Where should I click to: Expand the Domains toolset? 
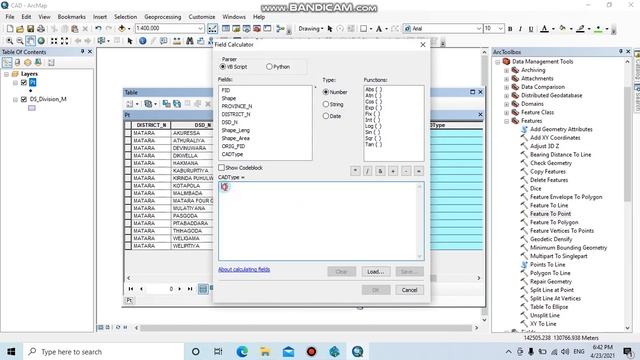click(x=507, y=104)
